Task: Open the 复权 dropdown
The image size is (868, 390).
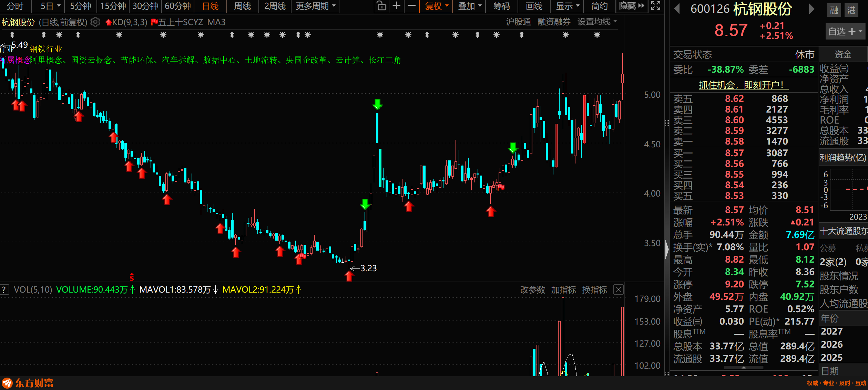Action: [x=436, y=6]
